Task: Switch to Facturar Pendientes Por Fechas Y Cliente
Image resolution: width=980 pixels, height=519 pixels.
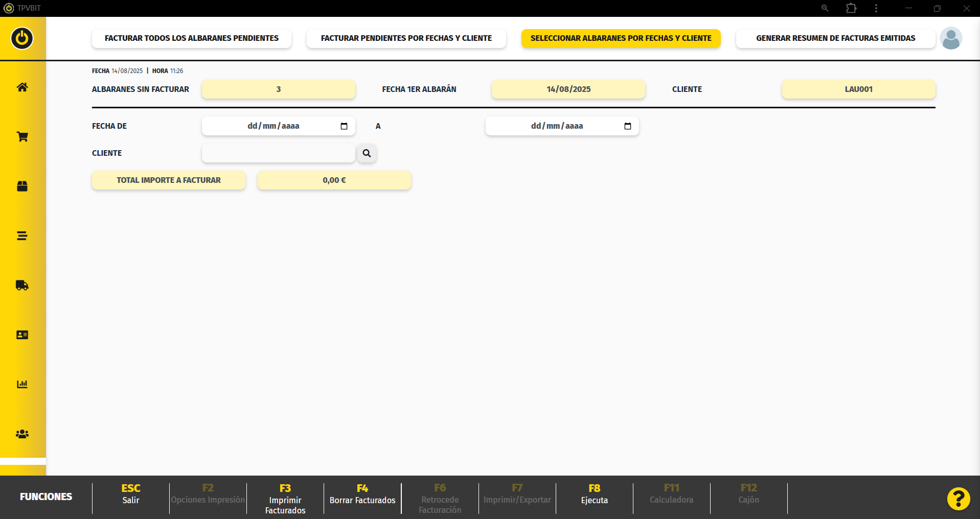Action: click(x=406, y=38)
